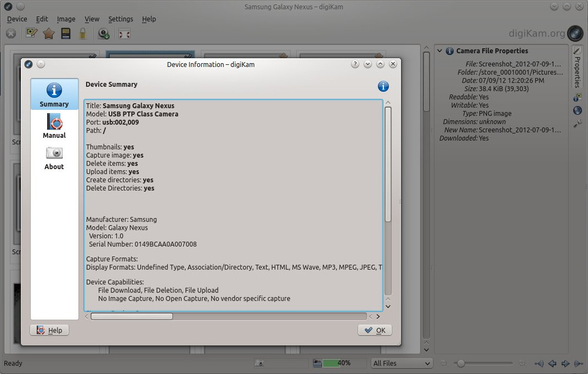Go to next item with right arrow
This screenshot has height=374, width=588.
point(566,363)
